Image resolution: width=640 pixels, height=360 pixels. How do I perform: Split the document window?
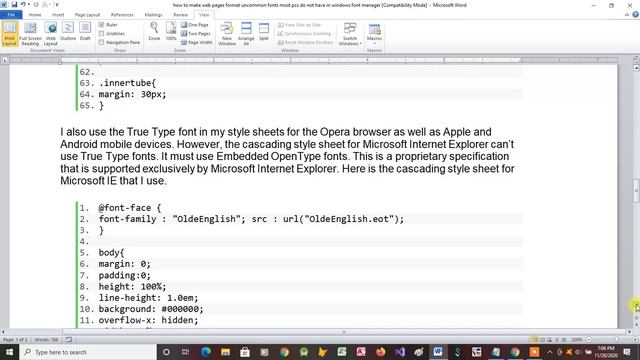pyautogui.click(x=264, y=32)
